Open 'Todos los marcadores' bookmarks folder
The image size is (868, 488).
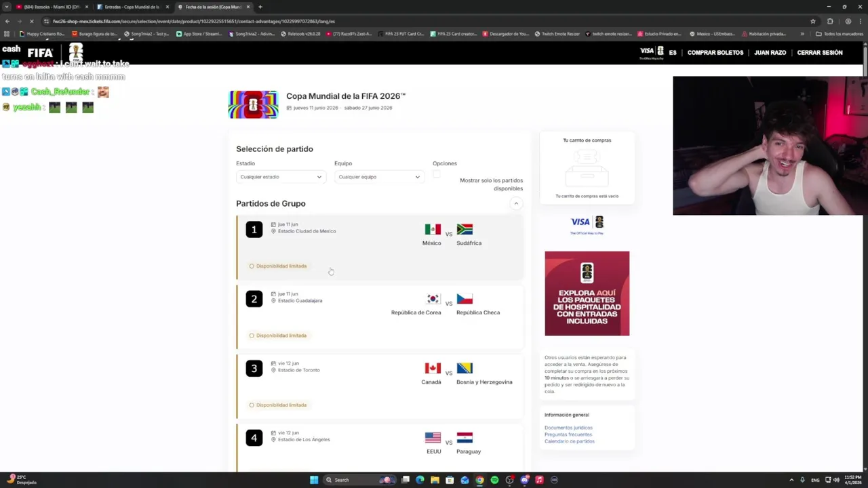839,34
